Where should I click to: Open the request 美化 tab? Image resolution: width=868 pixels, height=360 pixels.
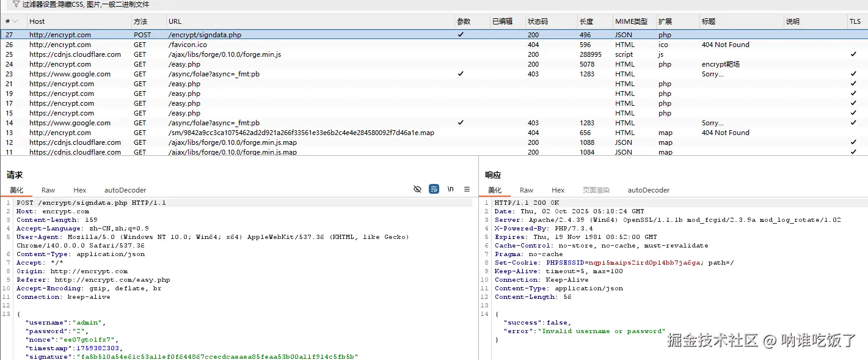tap(16, 190)
